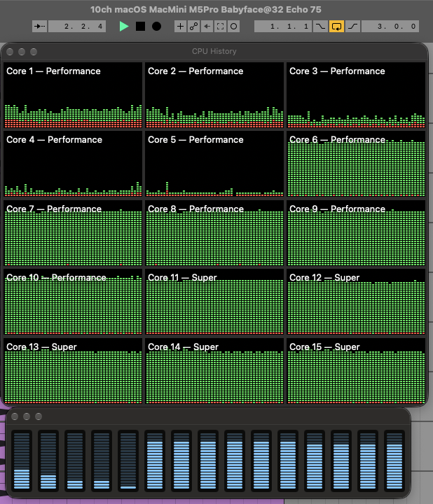Select the Core 2 Performance graph
The width and height of the screenshot is (433, 504).
(x=214, y=95)
